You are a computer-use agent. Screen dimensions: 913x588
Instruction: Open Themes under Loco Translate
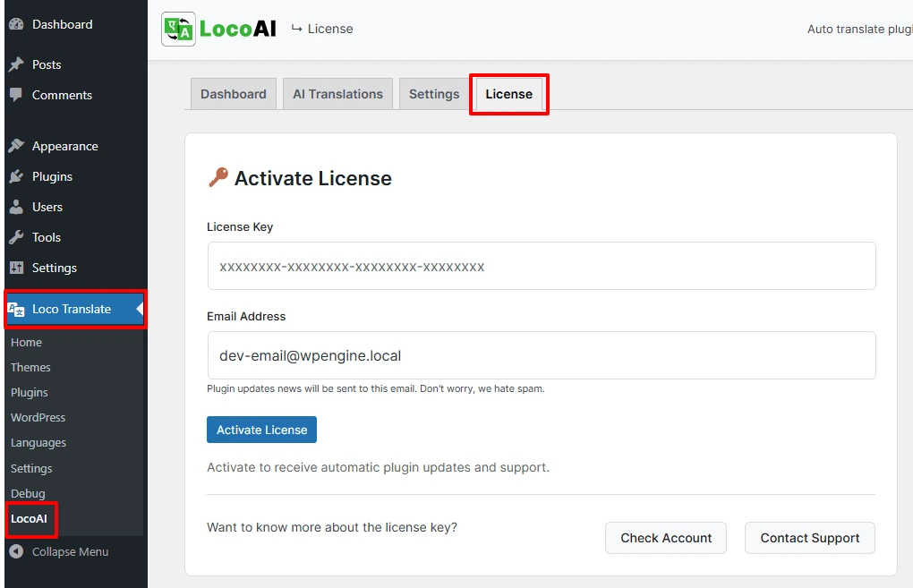(30, 367)
